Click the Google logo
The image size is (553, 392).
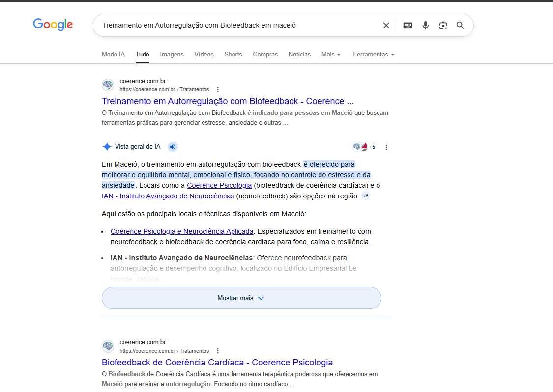click(x=53, y=25)
